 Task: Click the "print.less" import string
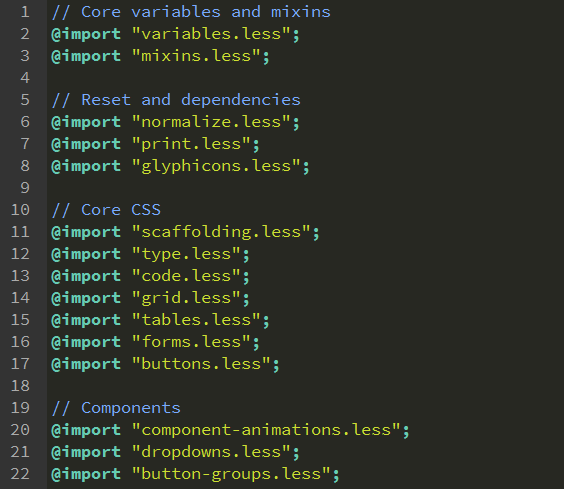[x=191, y=144]
